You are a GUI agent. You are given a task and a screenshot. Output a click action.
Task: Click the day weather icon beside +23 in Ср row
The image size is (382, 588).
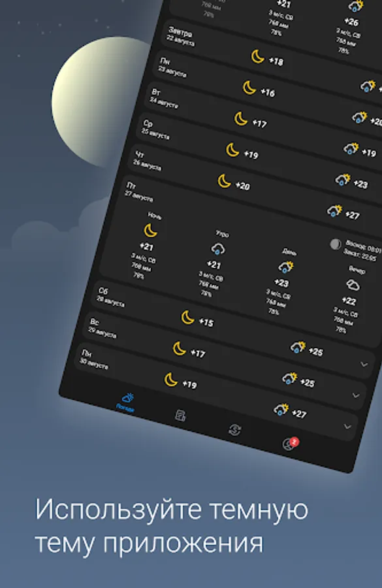343,180
